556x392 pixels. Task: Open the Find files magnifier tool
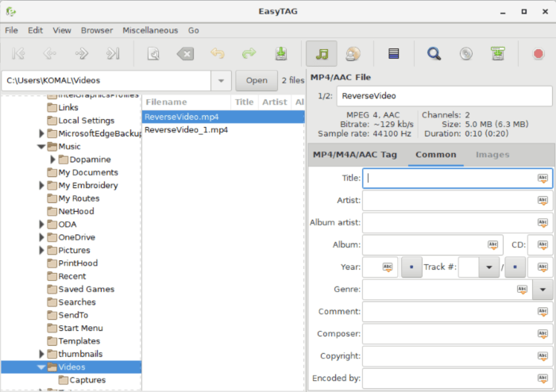434,54
